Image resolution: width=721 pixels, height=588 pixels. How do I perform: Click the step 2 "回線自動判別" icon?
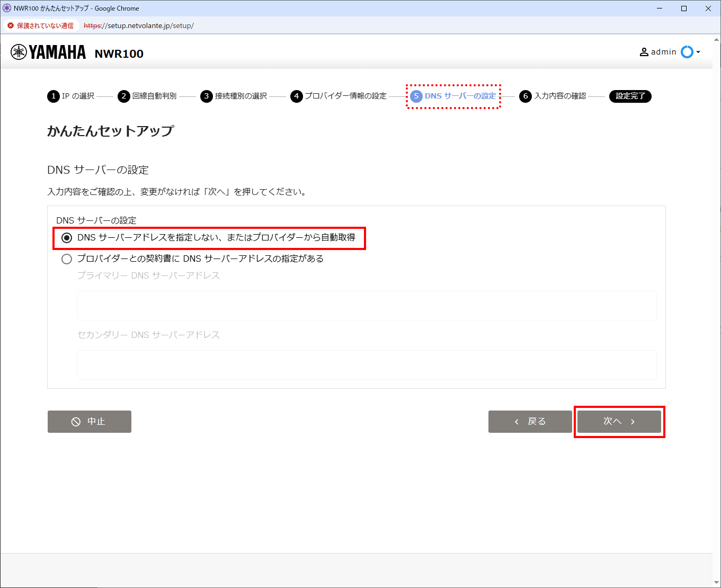(123, 96)
